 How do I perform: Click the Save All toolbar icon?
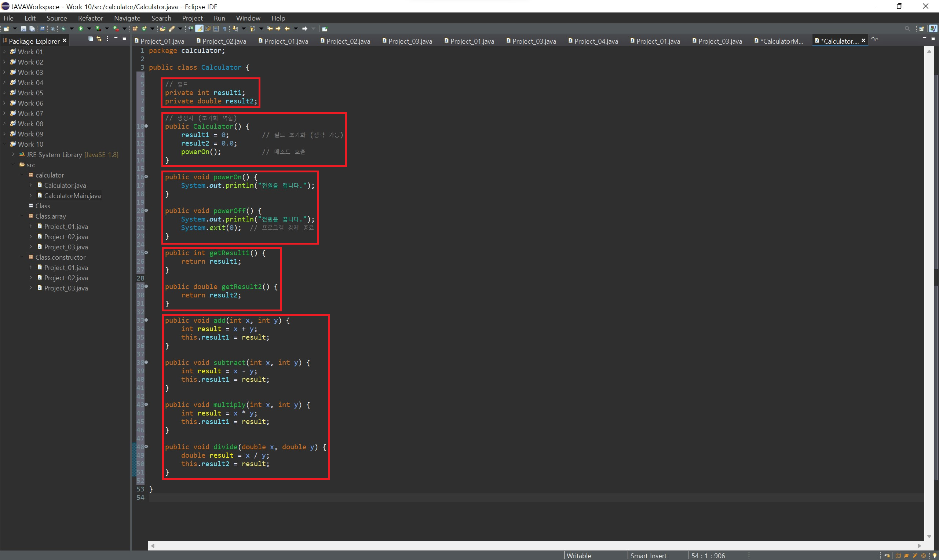32,29
